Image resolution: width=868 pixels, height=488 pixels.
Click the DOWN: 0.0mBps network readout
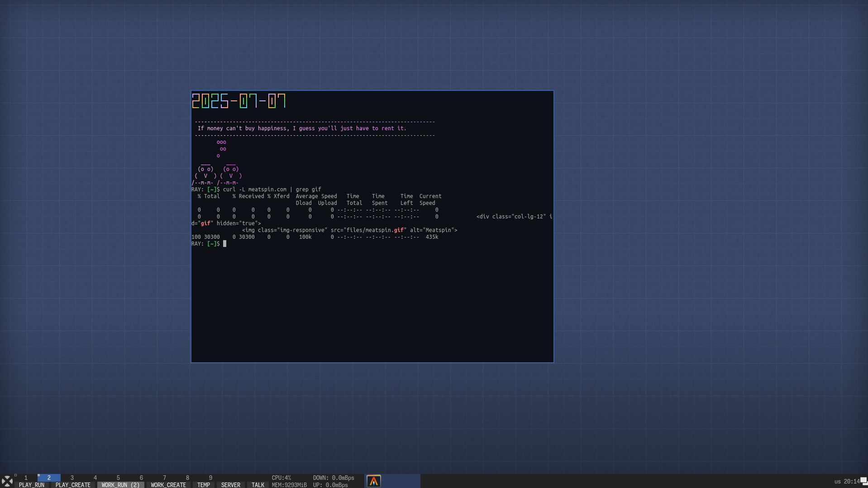(x=334, y=478)
